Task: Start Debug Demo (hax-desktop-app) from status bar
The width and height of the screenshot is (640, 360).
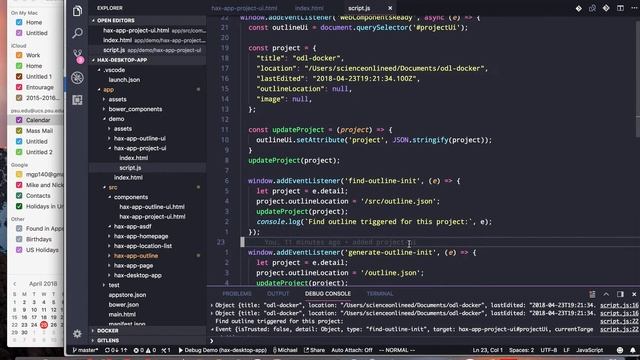Action: pos(222,350)
